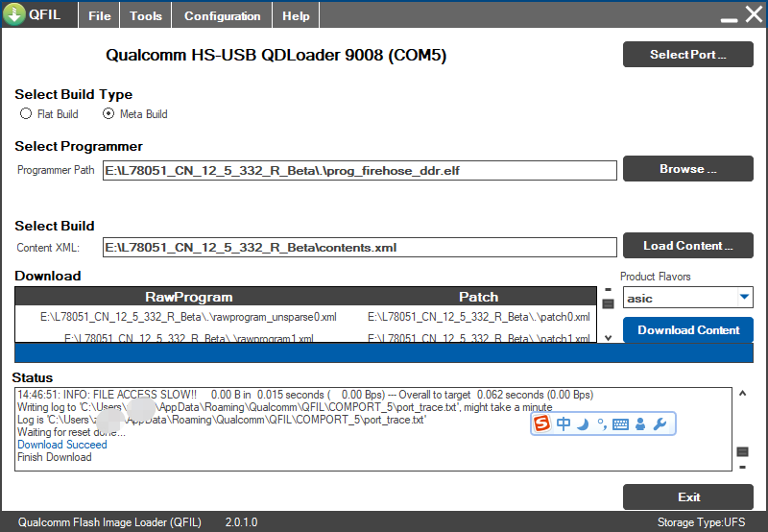Click the Storage Type:UFS status text

pos(701,522)
